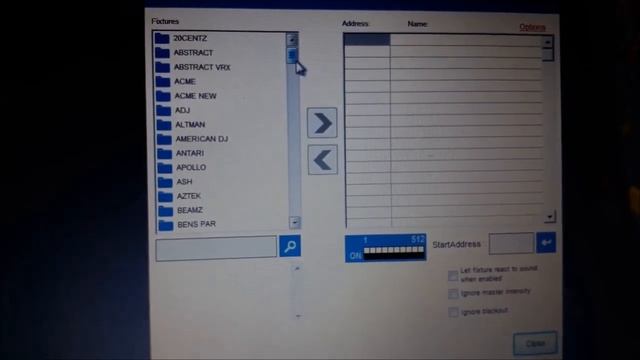
Task: Select the ACME folder
Action: click(x=176, y=82)
